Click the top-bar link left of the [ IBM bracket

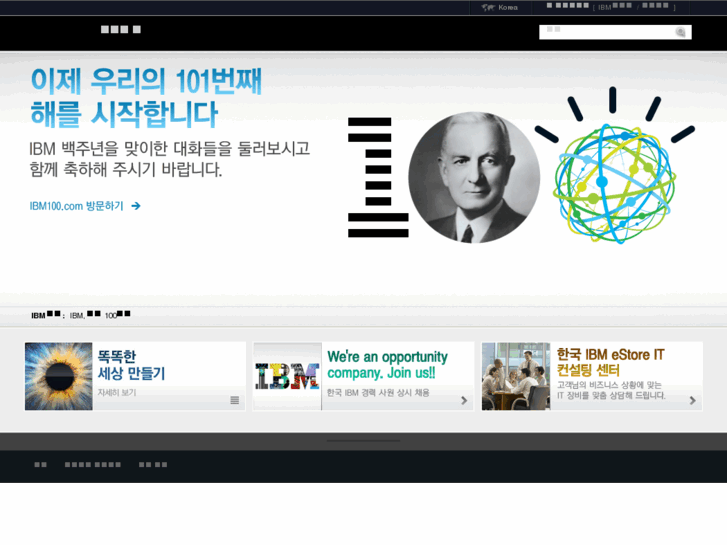[x=568, y=6]
